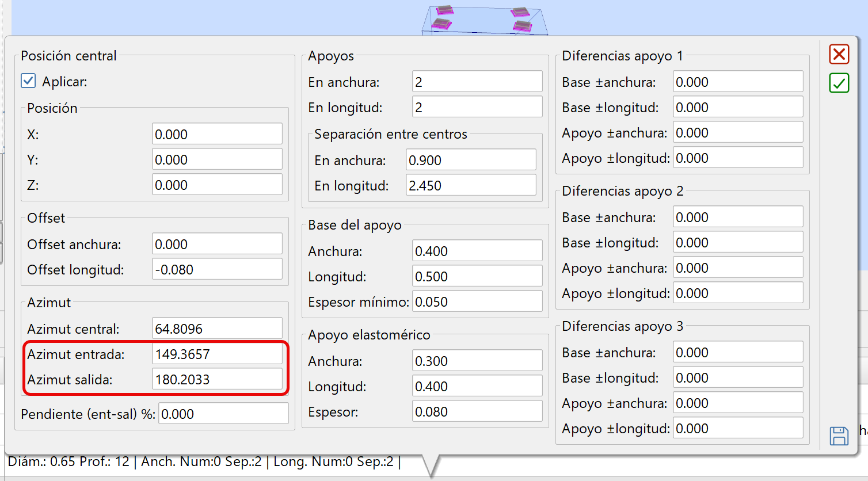Viewport: 868px width, 481px height.
Task: Select the Azimut central value field
Action: point(217,329)
